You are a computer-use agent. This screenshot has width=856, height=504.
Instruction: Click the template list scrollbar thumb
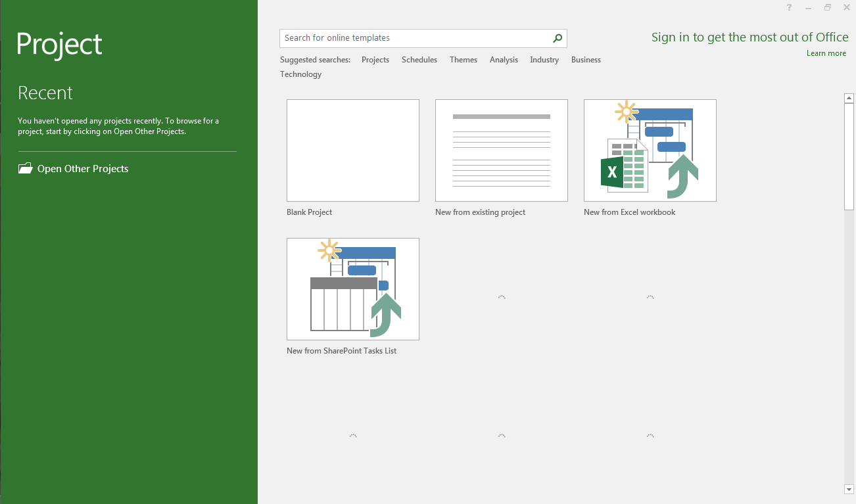(849, 156)
